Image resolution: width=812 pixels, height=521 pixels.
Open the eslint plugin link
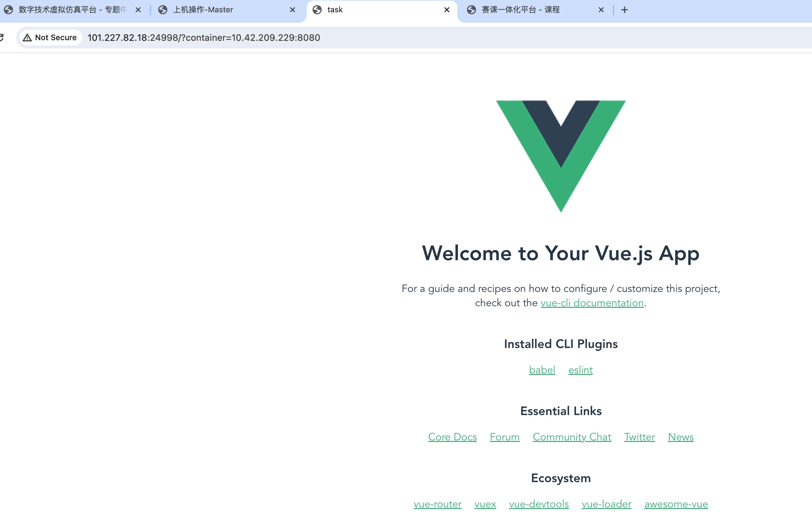coord(580,370)
